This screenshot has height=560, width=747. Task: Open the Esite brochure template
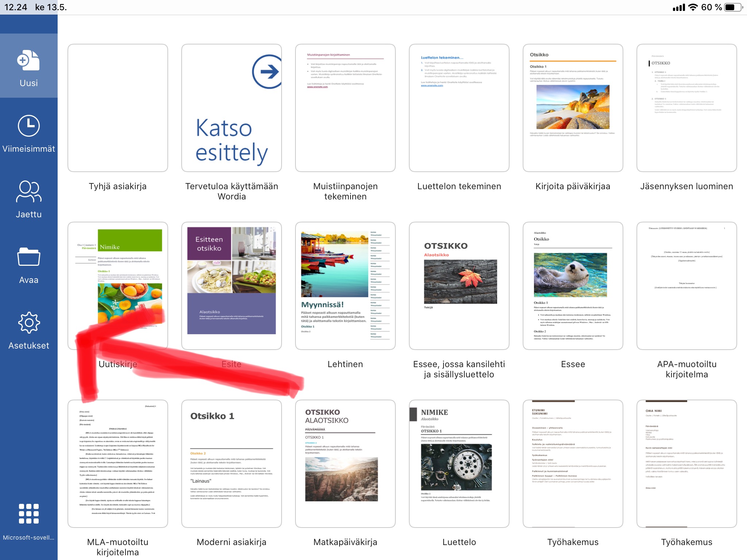(231, 281)
